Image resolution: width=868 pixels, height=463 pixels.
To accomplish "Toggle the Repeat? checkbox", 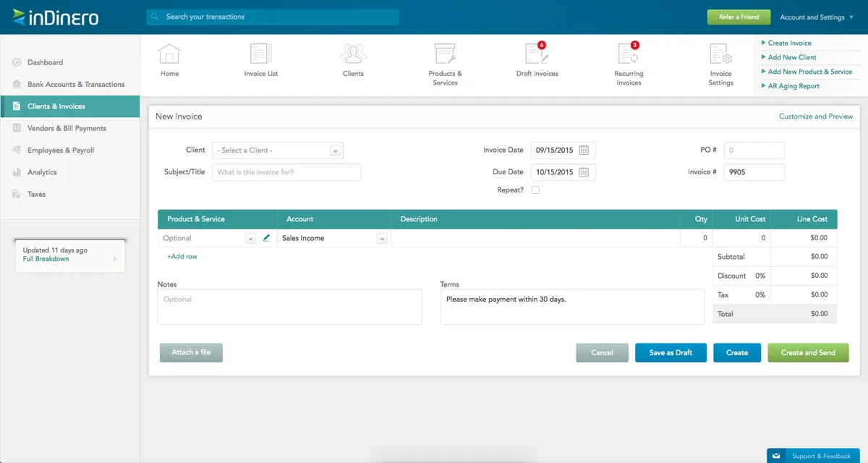I will coord(535,190).
